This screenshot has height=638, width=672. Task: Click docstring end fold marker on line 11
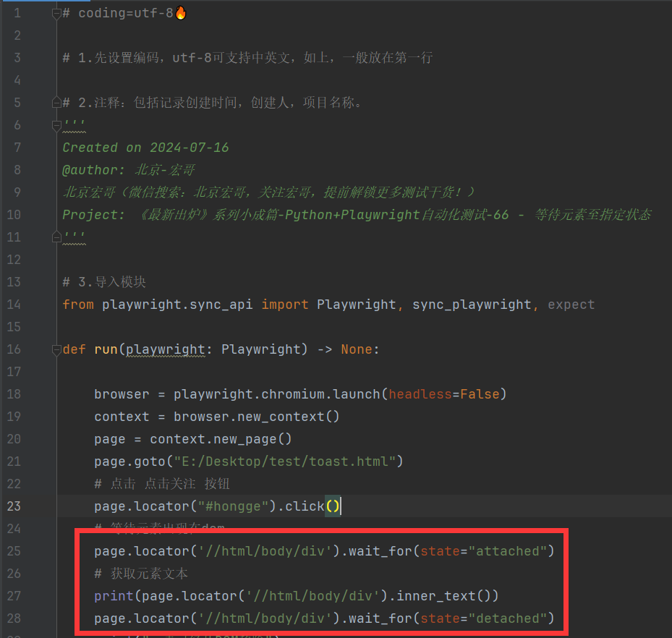click(56, 237)
